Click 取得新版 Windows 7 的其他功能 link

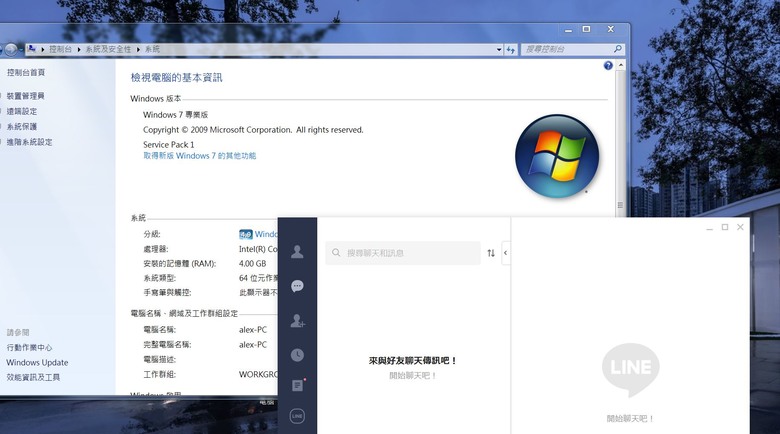click(199, 156)
